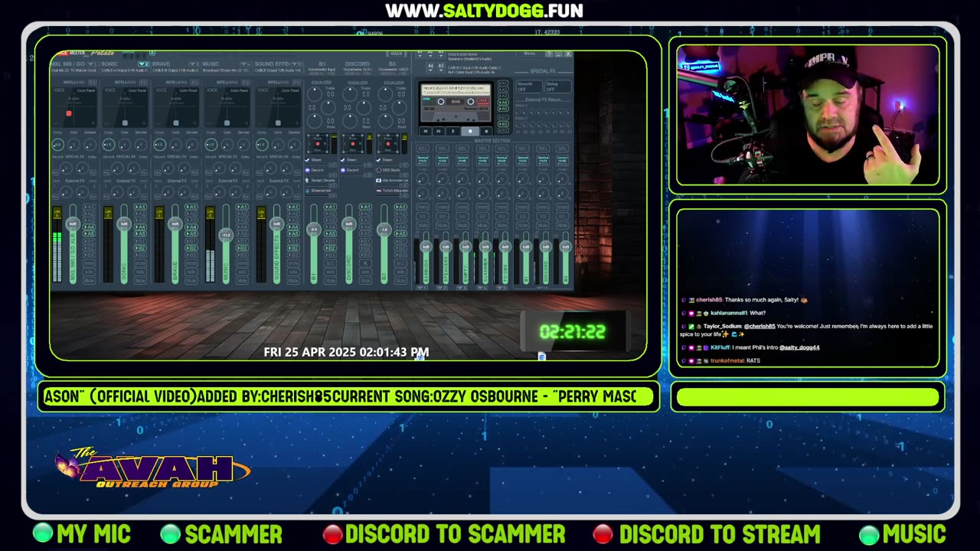Click the SONIC fader knob
Screen dimensions: 980x551
124,223
